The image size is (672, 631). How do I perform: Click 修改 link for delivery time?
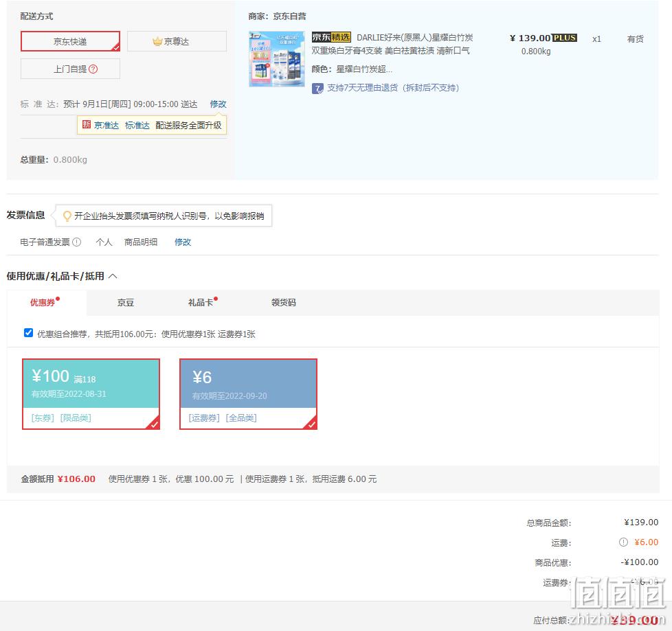click(218, 104)
